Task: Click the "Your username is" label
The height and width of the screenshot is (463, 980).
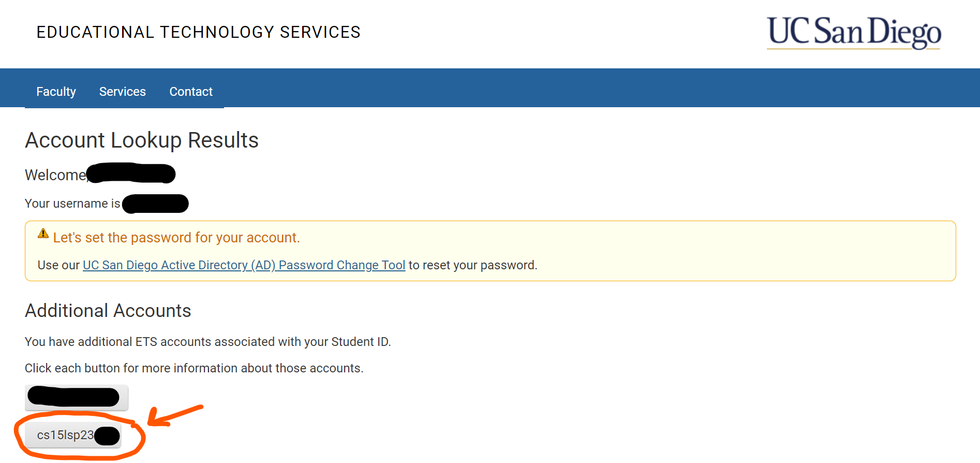Action: click(72, 204)
